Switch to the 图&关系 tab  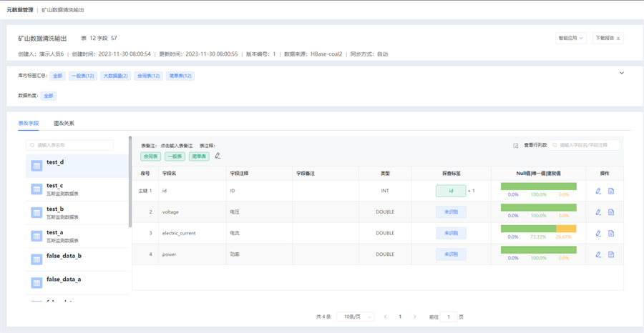pos(64,124)
